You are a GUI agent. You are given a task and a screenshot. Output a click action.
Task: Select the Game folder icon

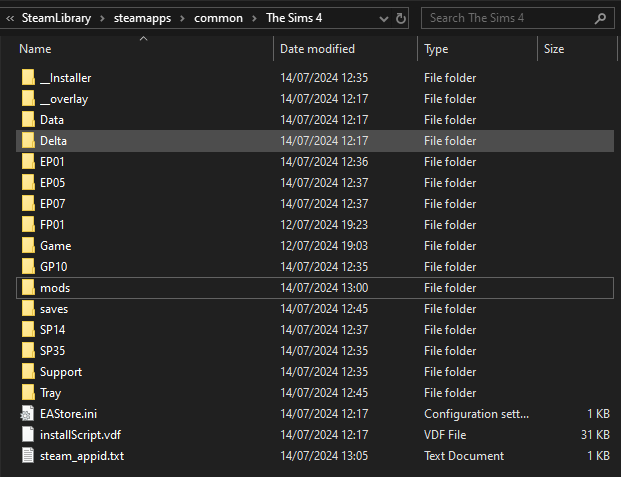pyautogui.click(x=27, y=246)
